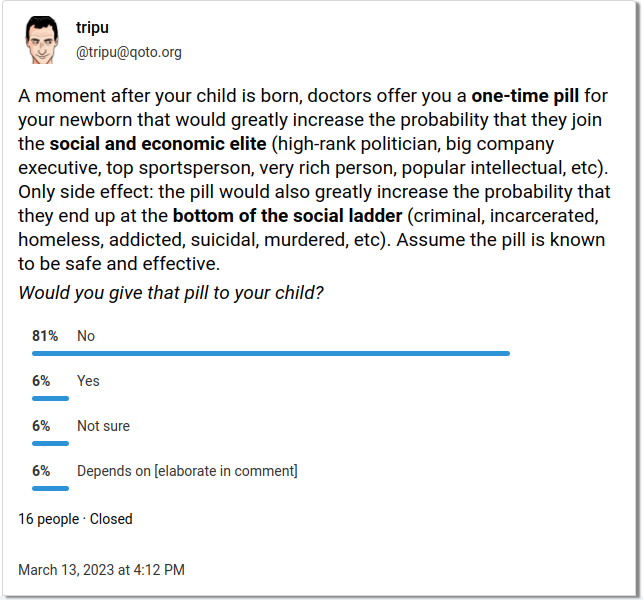
Task: Click the display name tripu
Action: pos(92,27)
